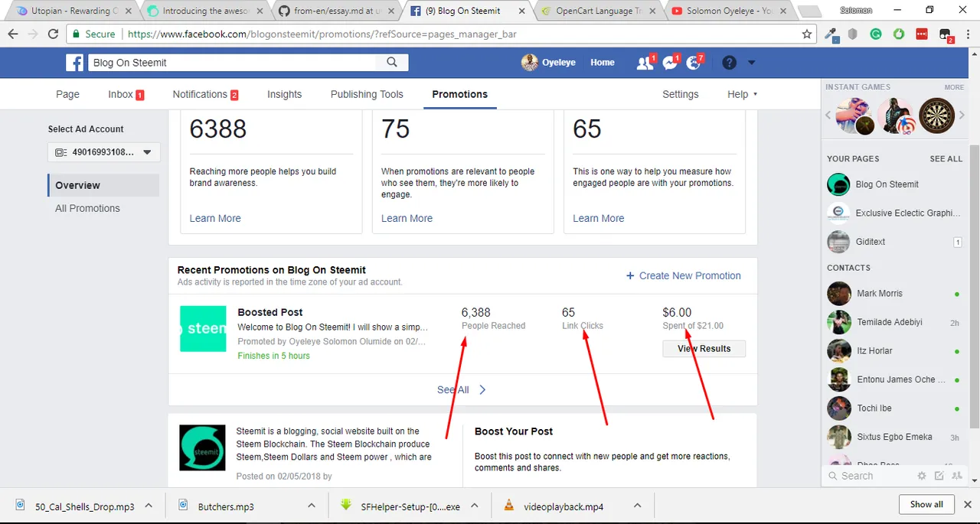Open the Select Ad Account dropdown
Image resolution: width=980 pixels, height=524 pixels.
coord(103,152)
